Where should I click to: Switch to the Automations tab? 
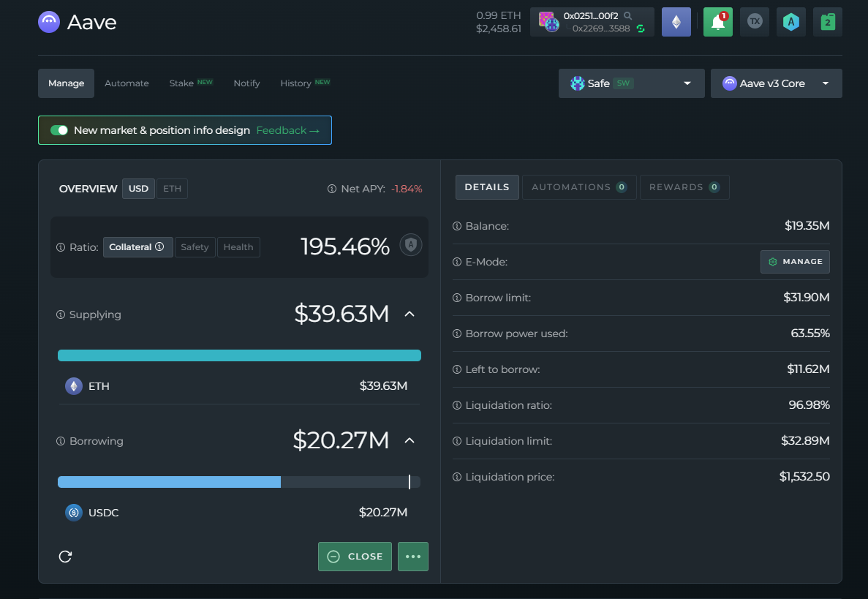point(579,187)
